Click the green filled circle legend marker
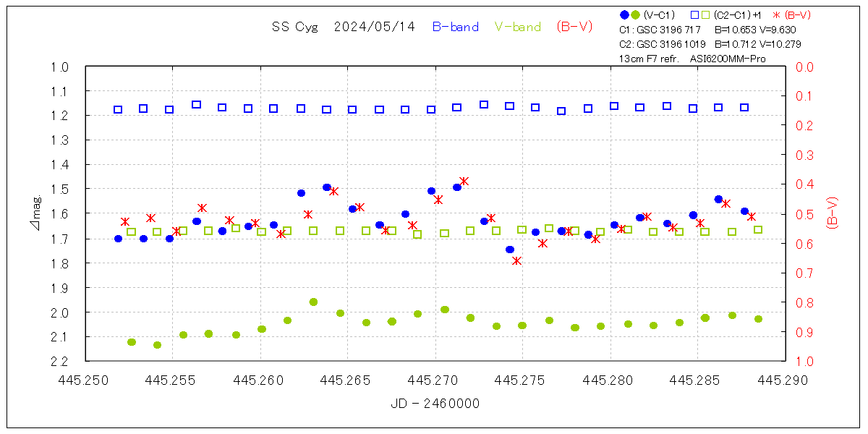 [x=635, y=14]
